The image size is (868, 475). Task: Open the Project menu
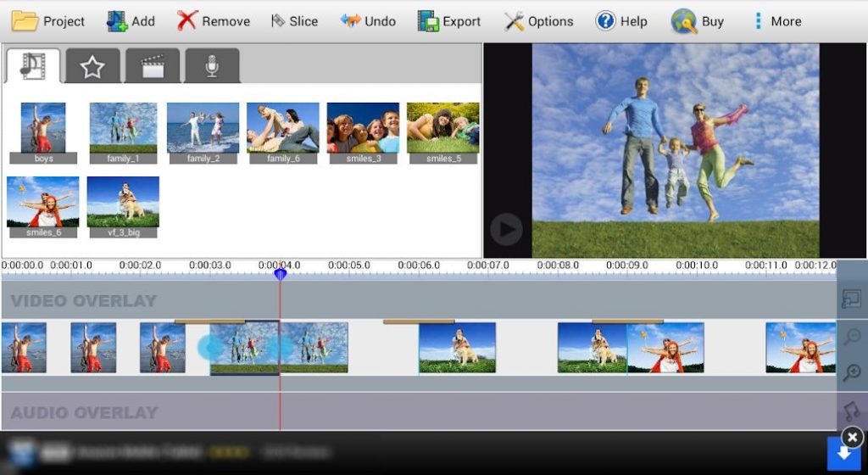[48, 21]
